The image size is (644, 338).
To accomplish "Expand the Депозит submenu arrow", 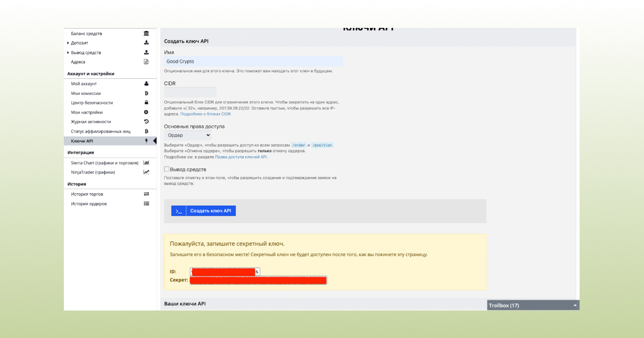I will (x=68, y=43).
